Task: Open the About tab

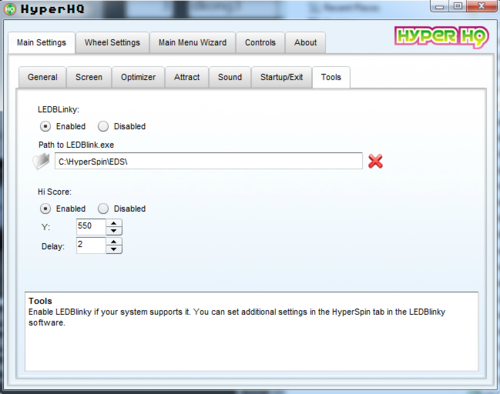Action: 305,43
